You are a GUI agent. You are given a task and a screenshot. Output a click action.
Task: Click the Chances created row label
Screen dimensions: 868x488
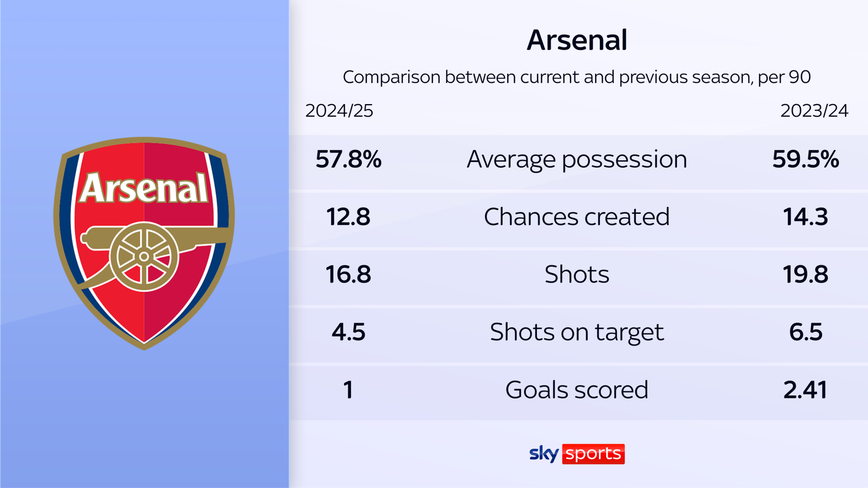click(577, 217)
